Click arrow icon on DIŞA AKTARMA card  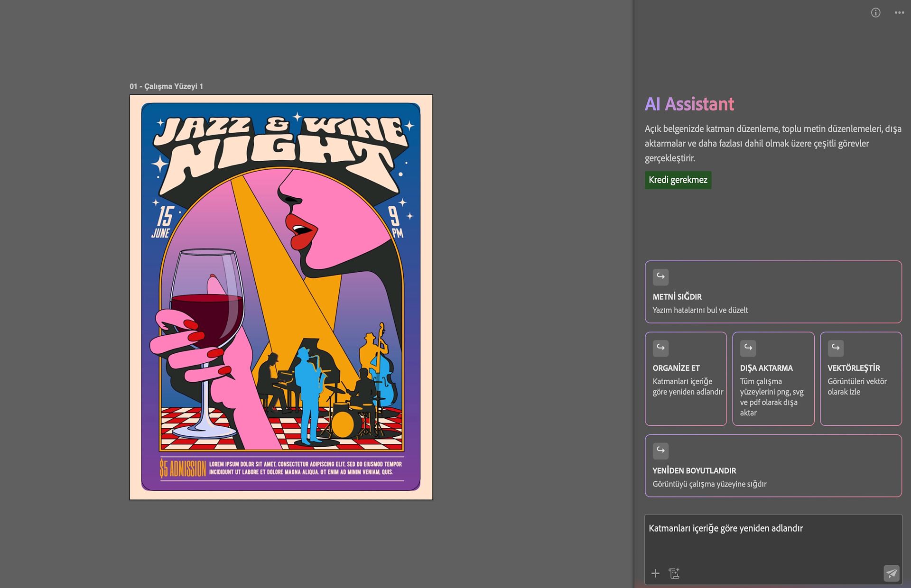pyautogui.click(x=748, y=348)
